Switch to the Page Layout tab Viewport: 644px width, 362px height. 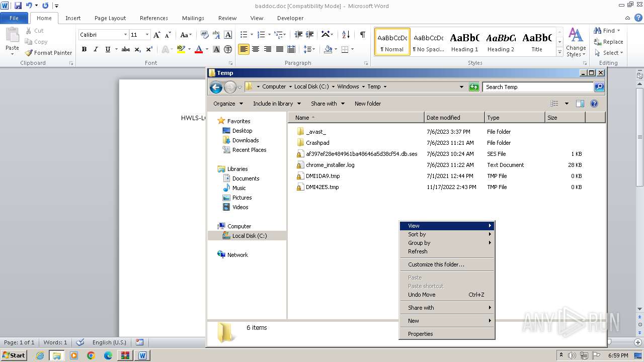click(110, 18)
